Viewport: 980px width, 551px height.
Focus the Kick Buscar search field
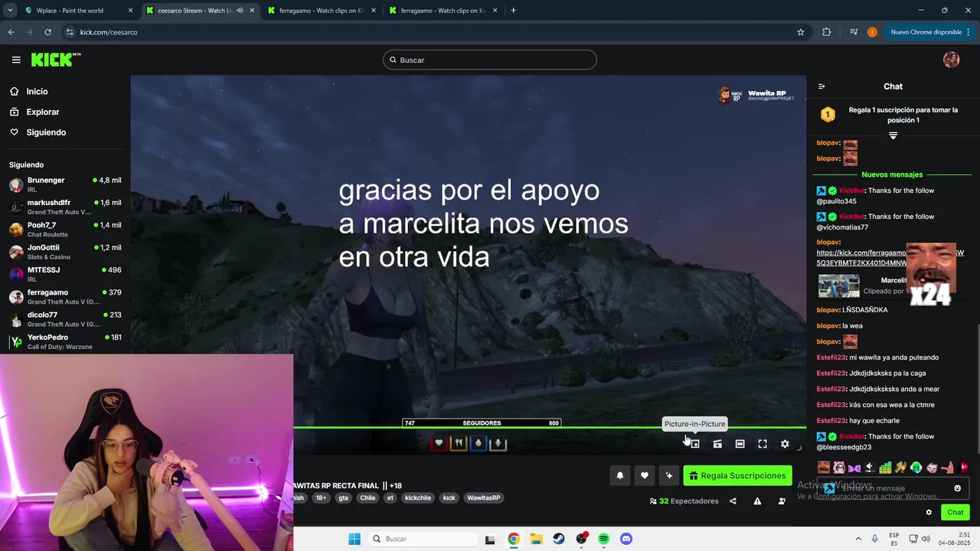pos(490,60)
